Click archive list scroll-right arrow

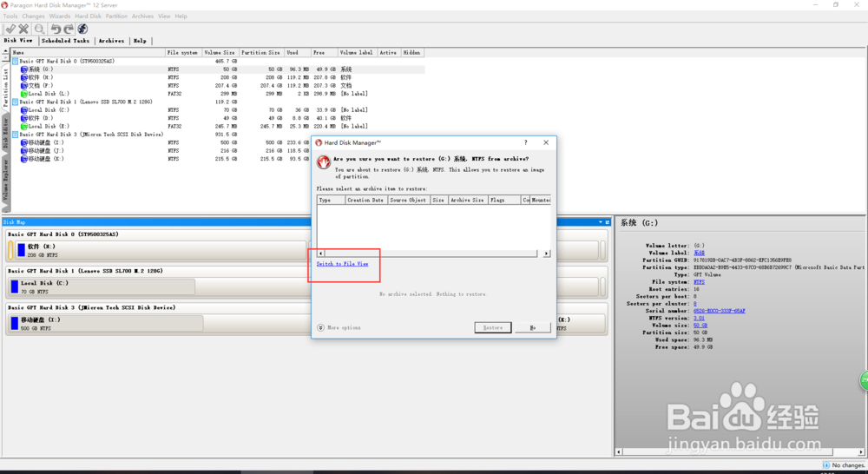546,253
